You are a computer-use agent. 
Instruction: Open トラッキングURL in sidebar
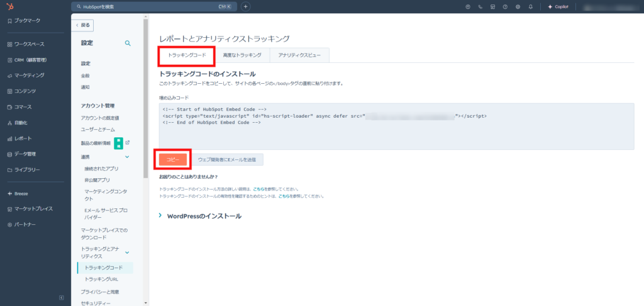[101, 280]
